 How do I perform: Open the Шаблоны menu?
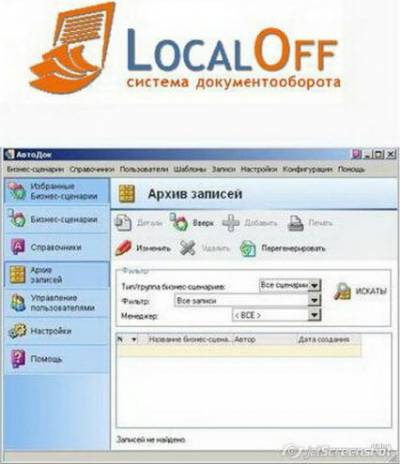point(190,169)
